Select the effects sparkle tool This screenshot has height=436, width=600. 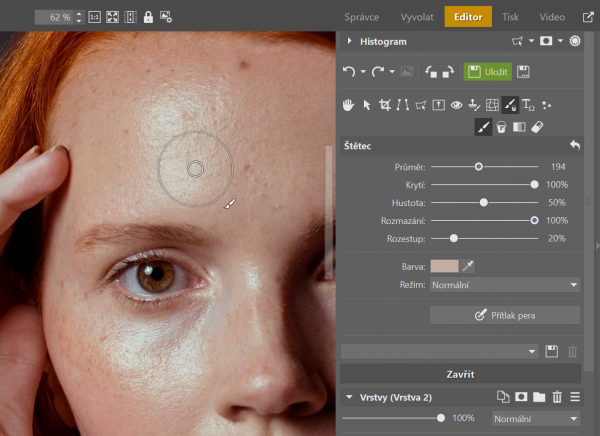[546, 105]
